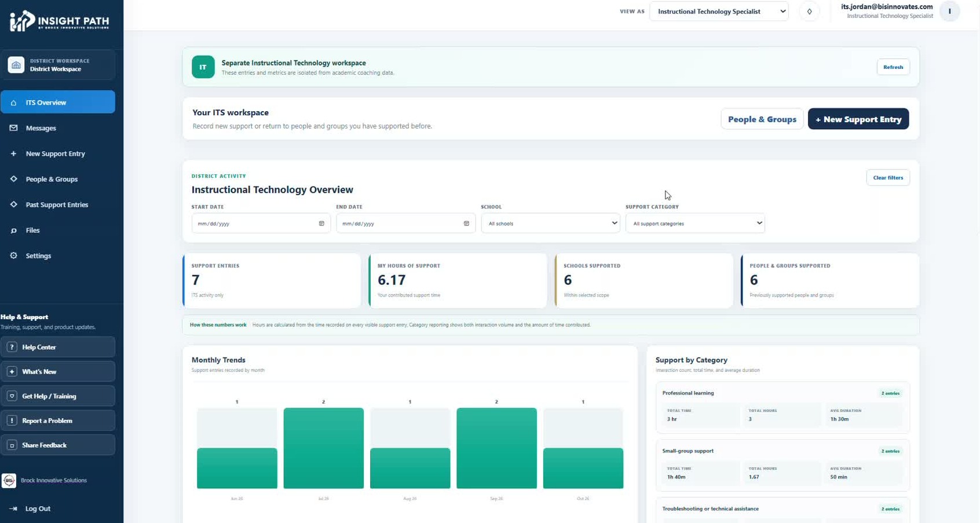Expand the Support Category filter dropdown
The image size is (980, 523).
click(695, 223)
